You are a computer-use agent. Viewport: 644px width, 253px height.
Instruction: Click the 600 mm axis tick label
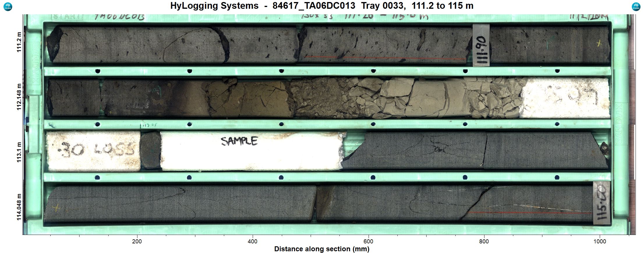pyautogui.click(x=368, y=241)
